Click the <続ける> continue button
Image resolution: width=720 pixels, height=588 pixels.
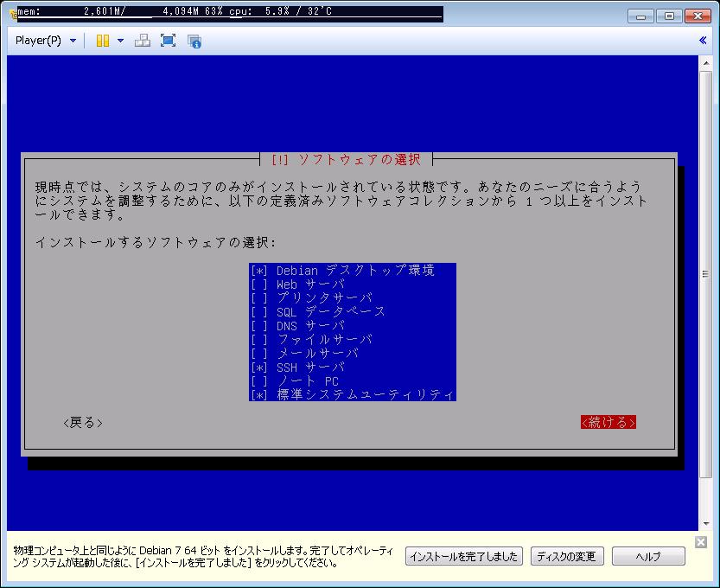pos(608,422)
